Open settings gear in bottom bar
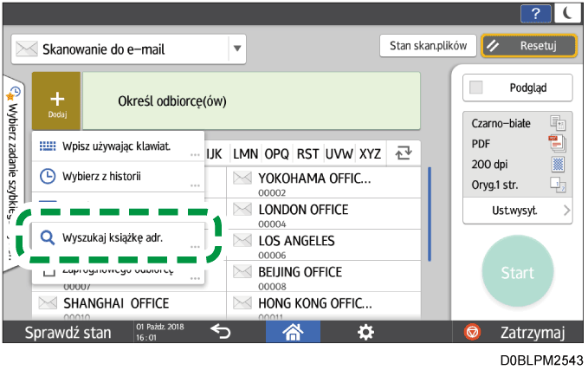588x370 pixels. [366, 332]
